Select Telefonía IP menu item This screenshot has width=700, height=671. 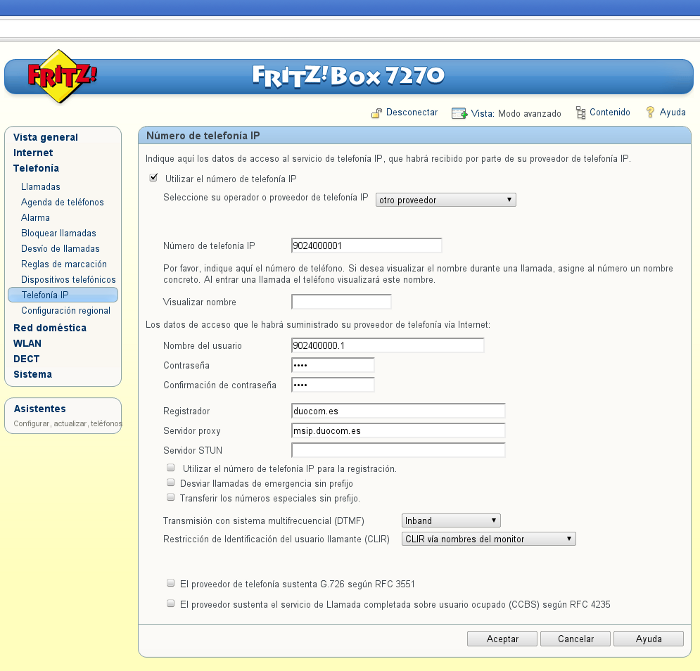click(x=63, y=295)
